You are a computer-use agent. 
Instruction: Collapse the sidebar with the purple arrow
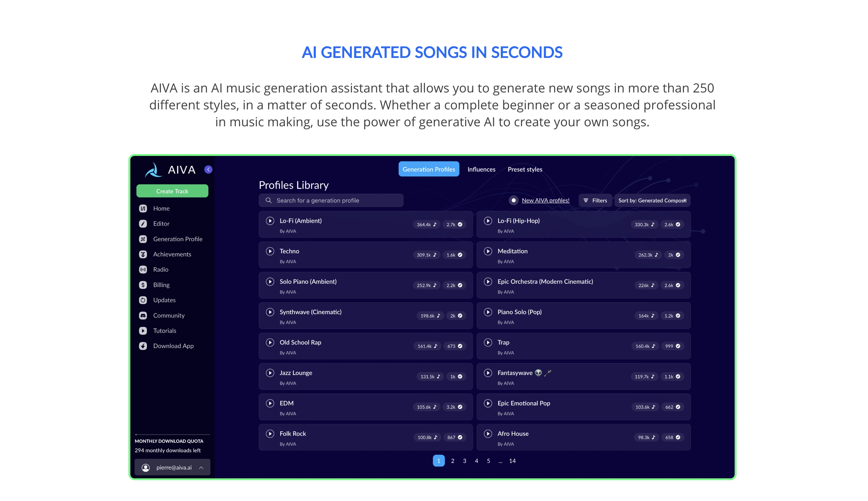[208, 169]
